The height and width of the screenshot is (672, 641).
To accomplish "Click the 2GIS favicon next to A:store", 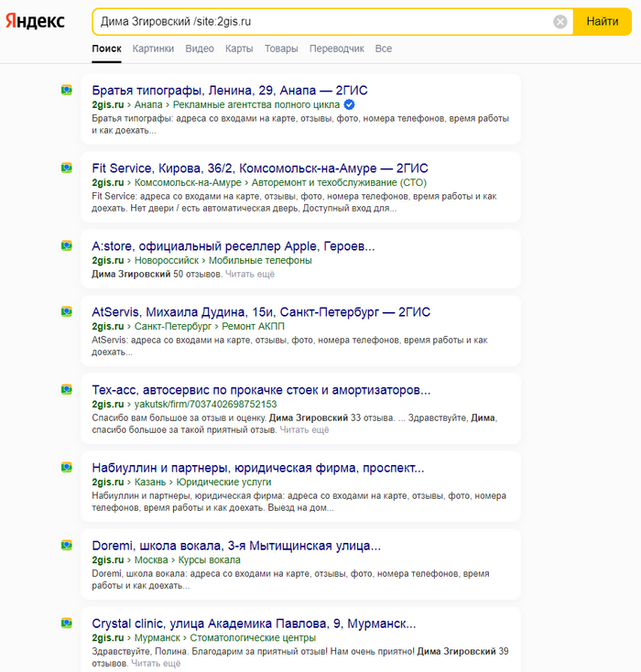I will (x=67, y=245).
